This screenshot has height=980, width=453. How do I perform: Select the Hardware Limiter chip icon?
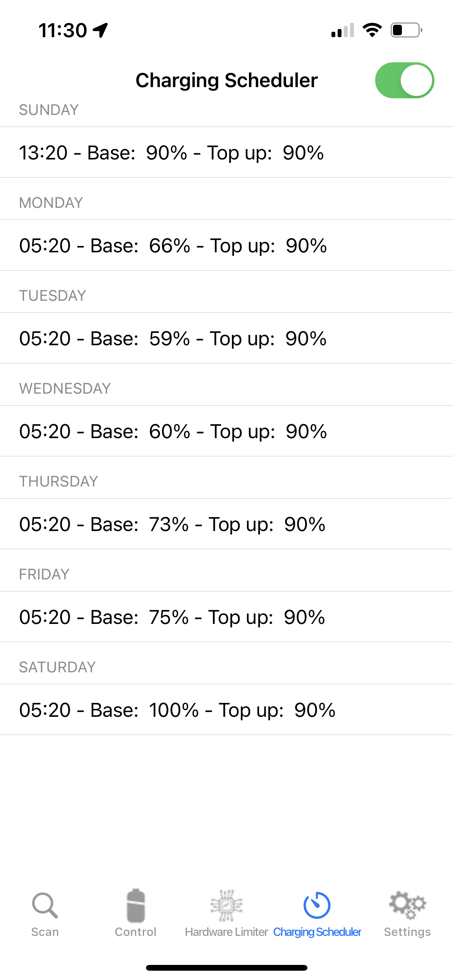(x=226, y=905)
